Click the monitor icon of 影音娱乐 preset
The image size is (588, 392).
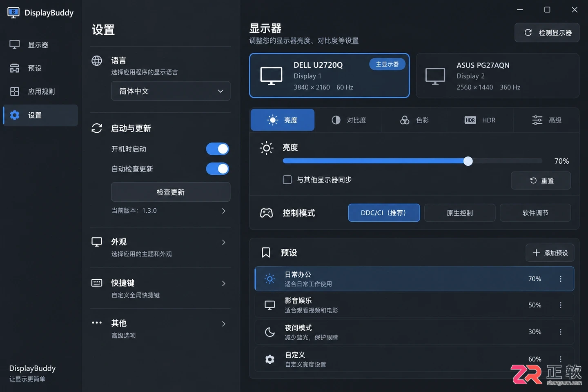point(270,305)
